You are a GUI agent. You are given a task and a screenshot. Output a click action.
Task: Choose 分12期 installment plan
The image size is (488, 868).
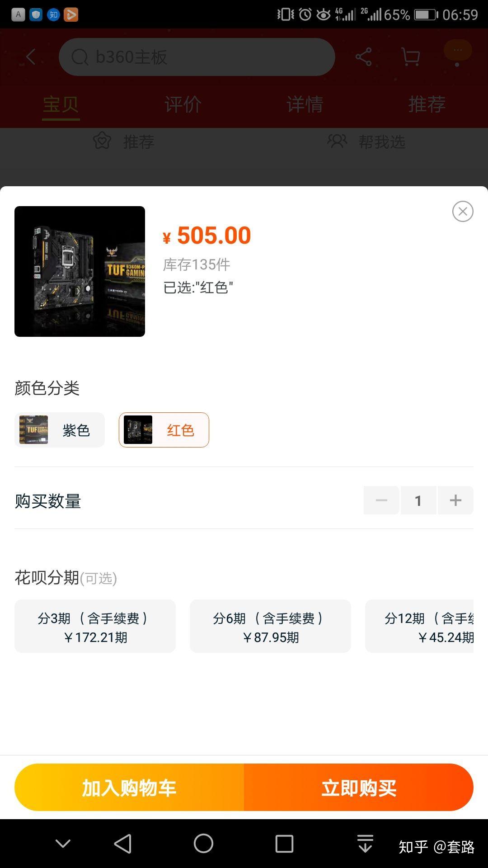419,626
